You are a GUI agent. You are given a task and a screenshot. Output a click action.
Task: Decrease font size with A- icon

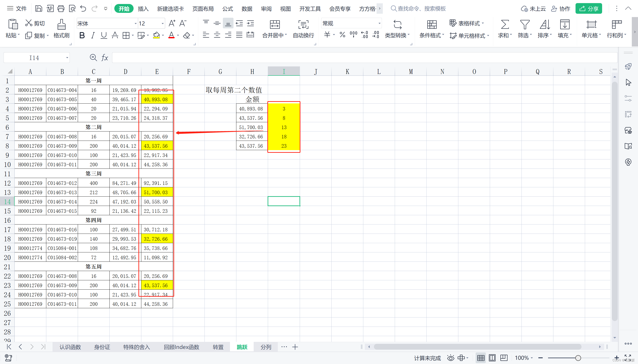[183, 23]
